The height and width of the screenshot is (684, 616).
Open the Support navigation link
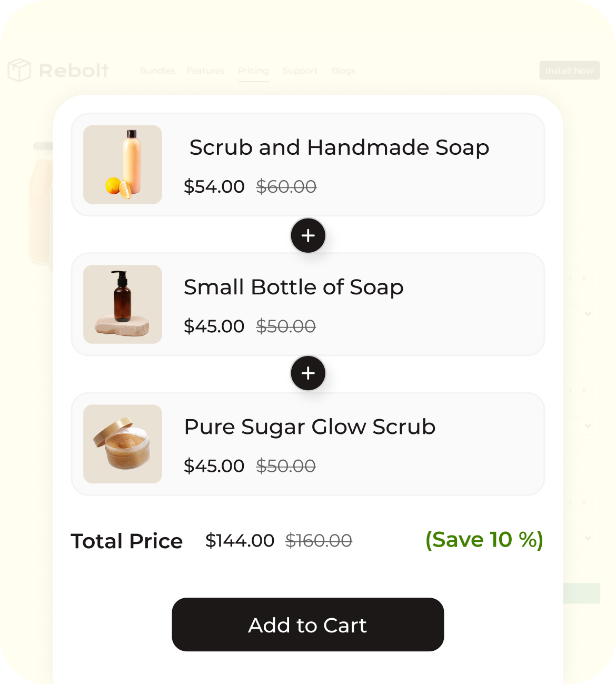point(300,71)
